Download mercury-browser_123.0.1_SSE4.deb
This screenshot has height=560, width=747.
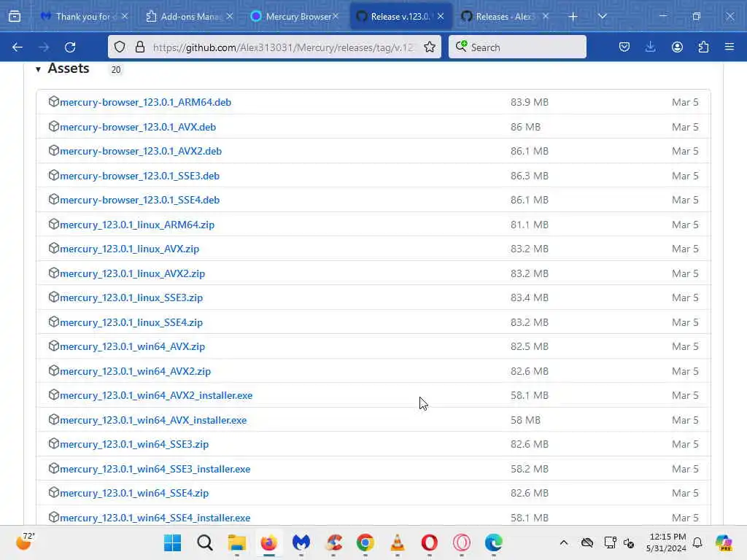(139, 200)
